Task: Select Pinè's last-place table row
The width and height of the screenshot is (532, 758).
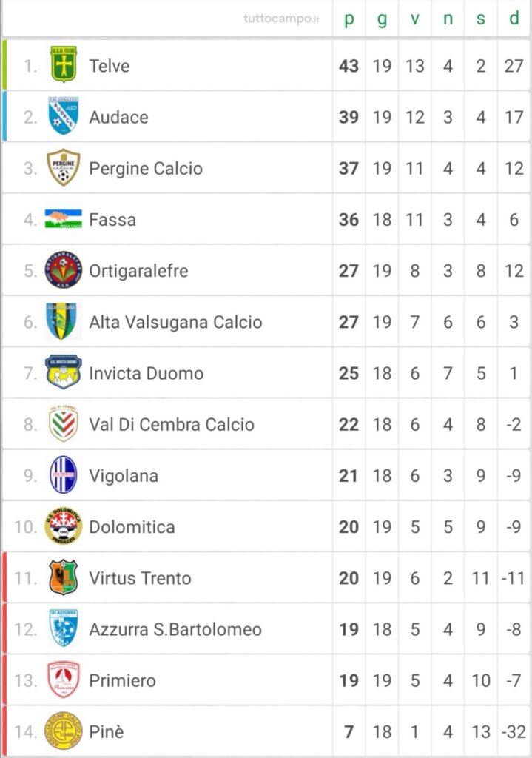Action: tap(266, 731)
